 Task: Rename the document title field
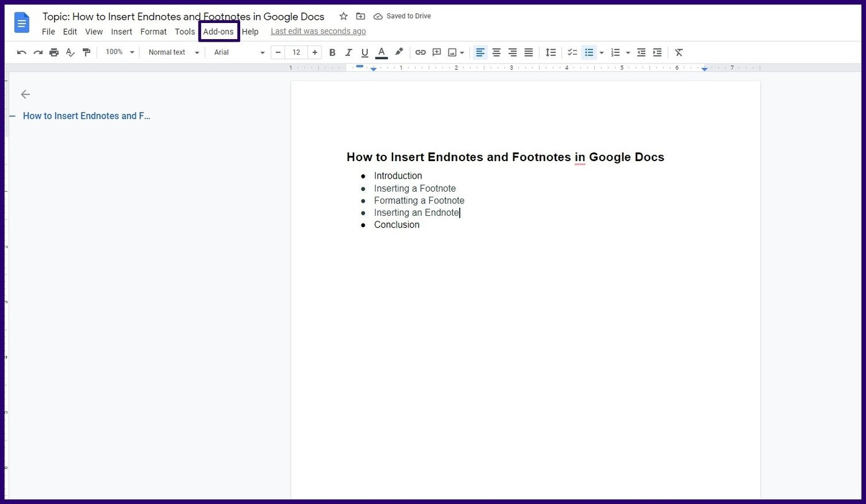184,17
